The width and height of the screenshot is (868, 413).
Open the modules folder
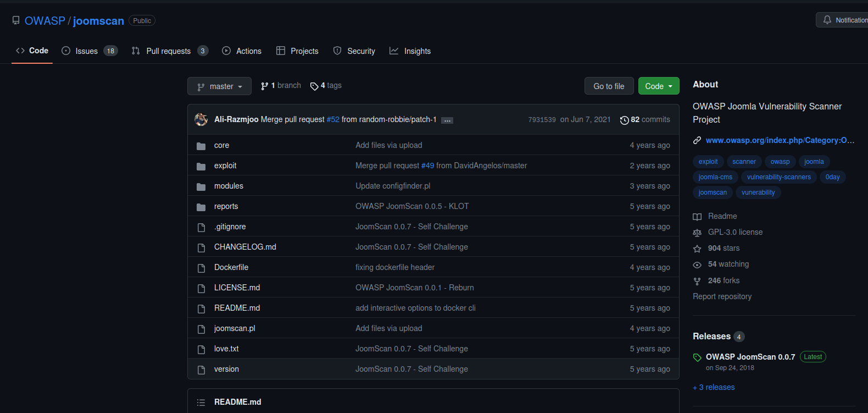click(229, 186)
